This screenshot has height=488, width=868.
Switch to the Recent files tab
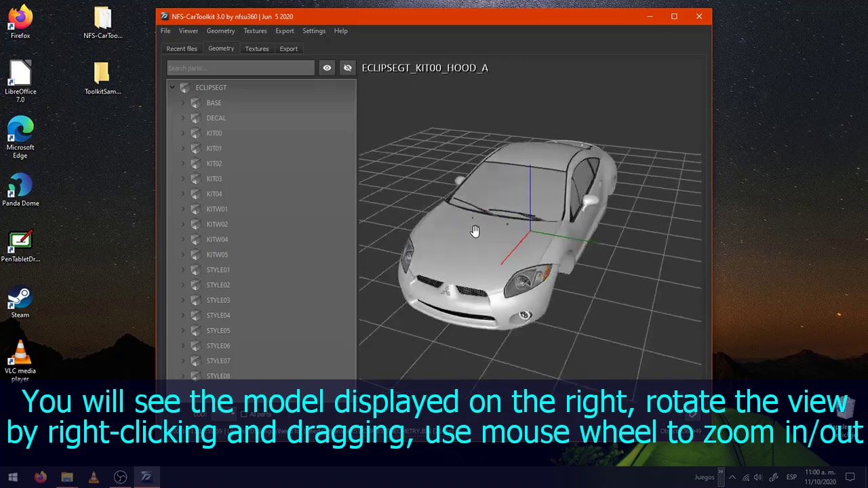[x=182, y=49]
